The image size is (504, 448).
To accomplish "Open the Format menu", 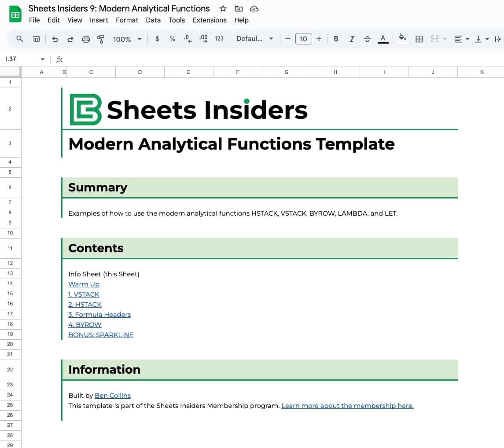I will pos(127,20).
